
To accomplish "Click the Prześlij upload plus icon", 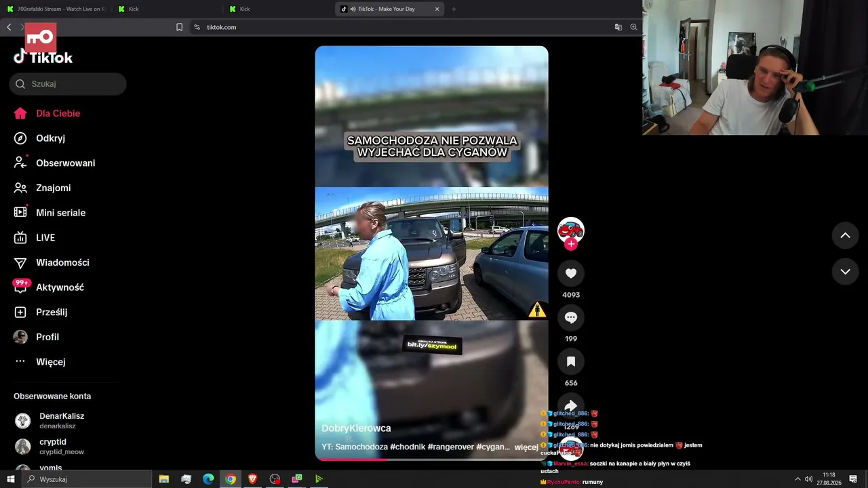I will (x=20, y=312).
